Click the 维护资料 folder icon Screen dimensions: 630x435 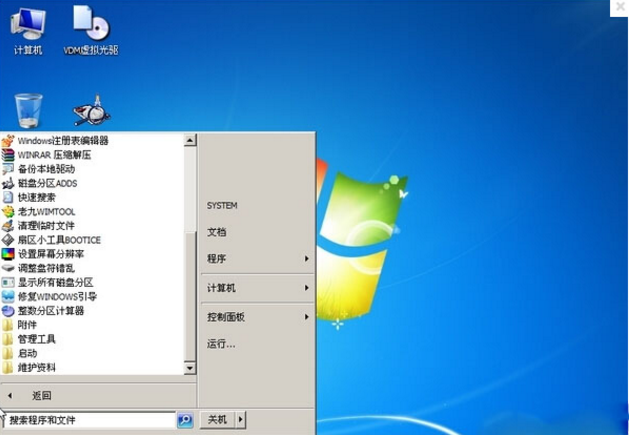[8, 367]
